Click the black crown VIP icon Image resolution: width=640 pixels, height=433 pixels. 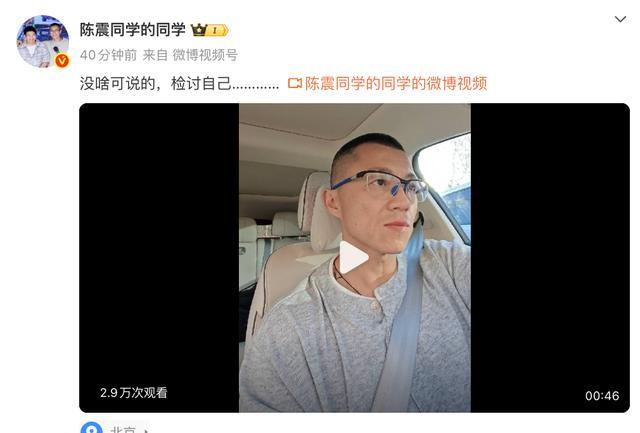[199, 30]
